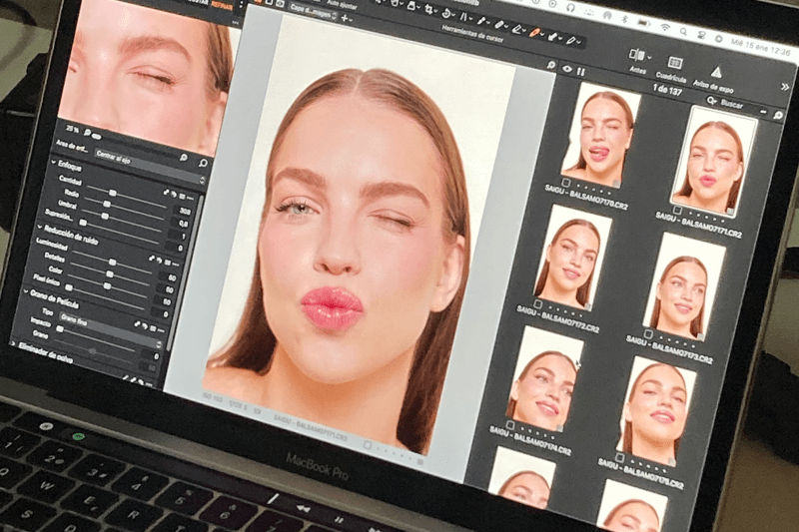Tick checkbox under BALSAMO7173.CR2 thumbnail

tap(647, 333)
